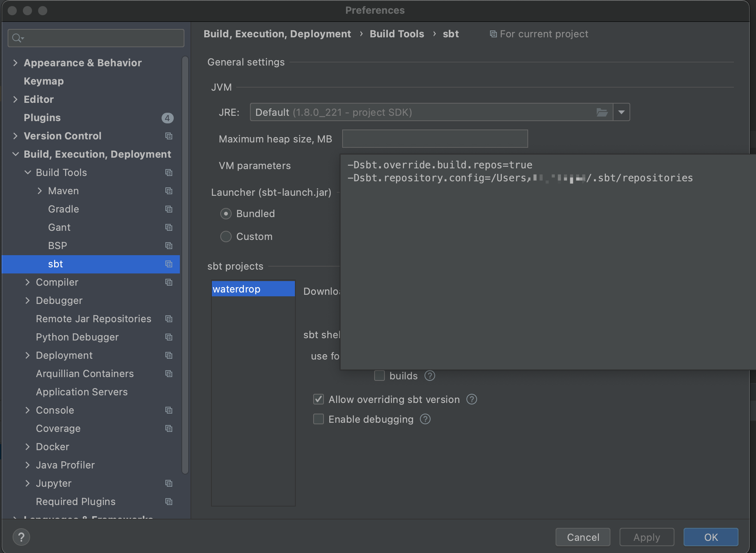Open Gradle settings page

pos(63,209)
